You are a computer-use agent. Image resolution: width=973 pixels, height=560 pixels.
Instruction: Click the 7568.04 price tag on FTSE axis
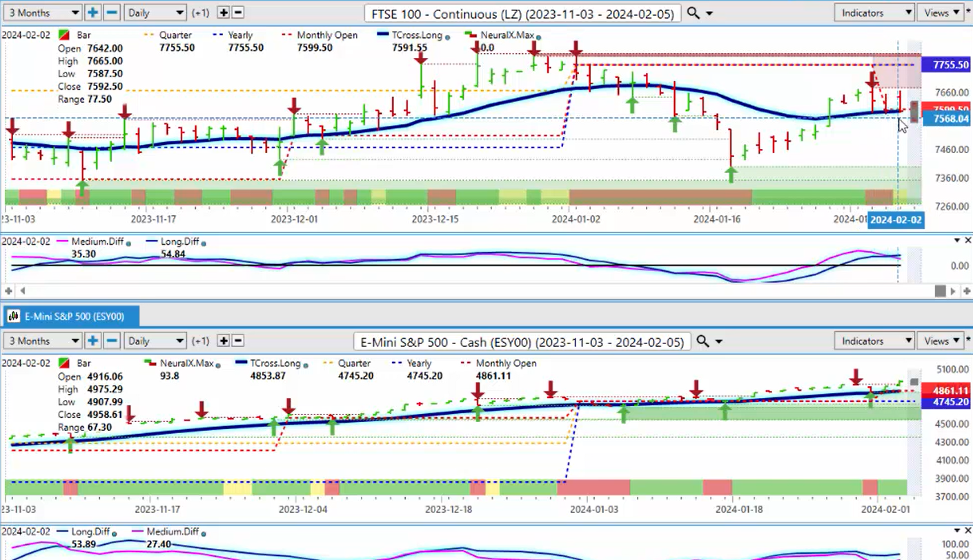click(946, 119)
